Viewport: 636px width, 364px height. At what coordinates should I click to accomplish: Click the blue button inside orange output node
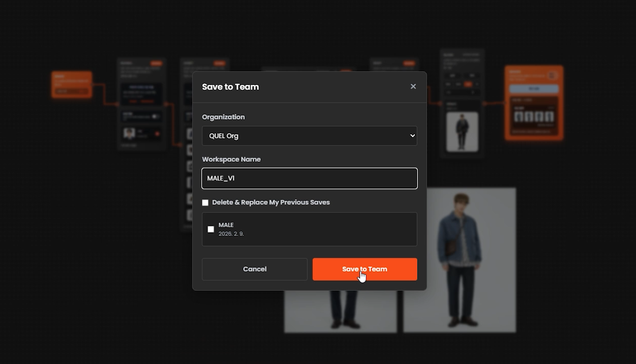coord(534,88)
